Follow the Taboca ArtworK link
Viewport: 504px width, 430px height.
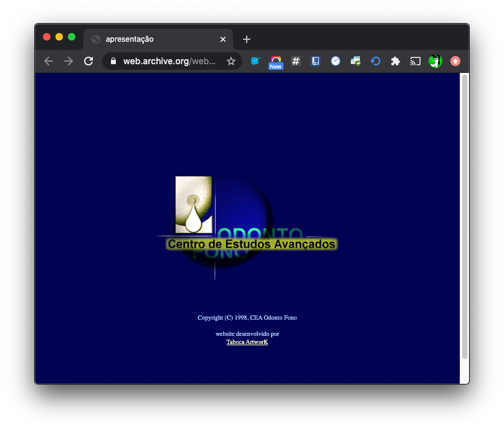click(247, 342)
